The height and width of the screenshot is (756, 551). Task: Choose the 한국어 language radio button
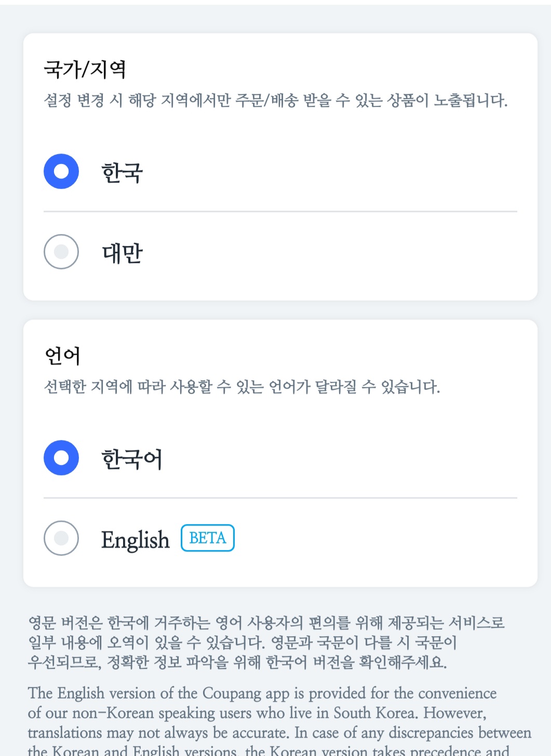coord(61,458)
